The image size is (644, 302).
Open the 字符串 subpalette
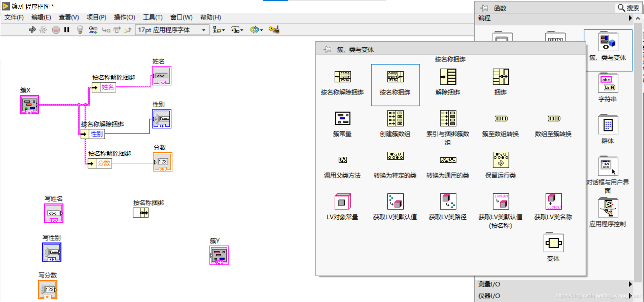608,83
